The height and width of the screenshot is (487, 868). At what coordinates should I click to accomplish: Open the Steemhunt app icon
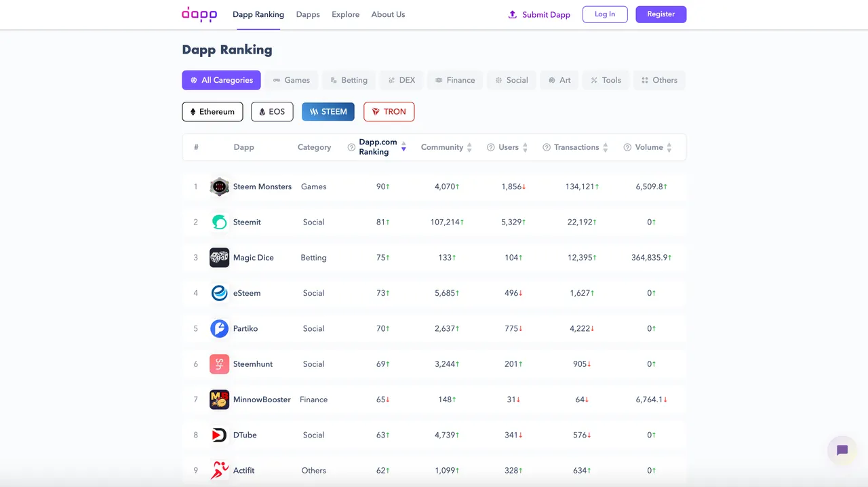[x=219, y=364]
